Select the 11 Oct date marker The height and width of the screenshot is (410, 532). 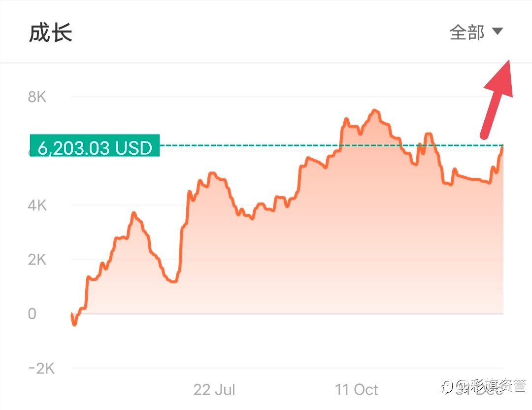pyautogui.click(x=356, y=390)
